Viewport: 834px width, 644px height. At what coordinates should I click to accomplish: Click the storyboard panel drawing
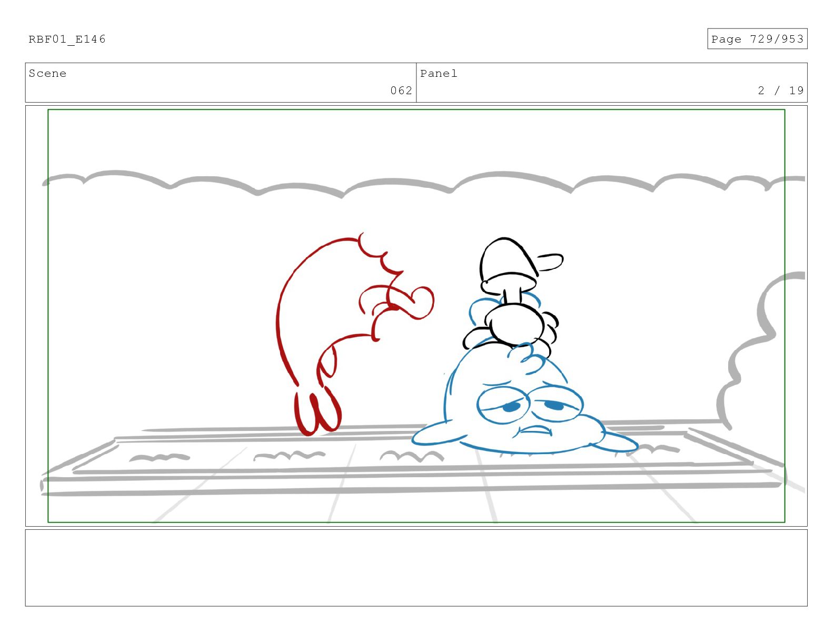tap(416, 316)
